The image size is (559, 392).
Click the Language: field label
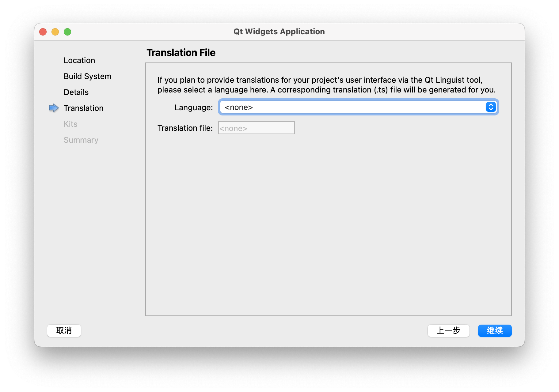tap(193, 107)
